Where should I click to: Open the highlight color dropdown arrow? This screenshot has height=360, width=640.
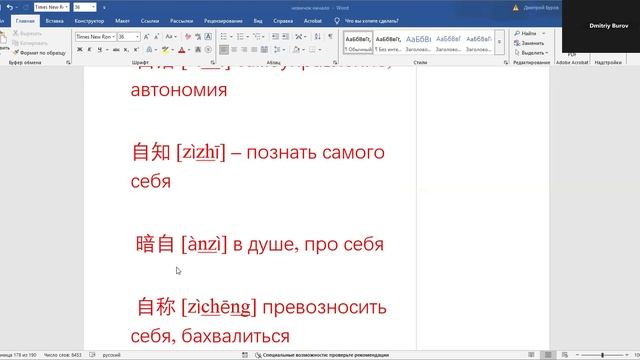tap(172, 50)
